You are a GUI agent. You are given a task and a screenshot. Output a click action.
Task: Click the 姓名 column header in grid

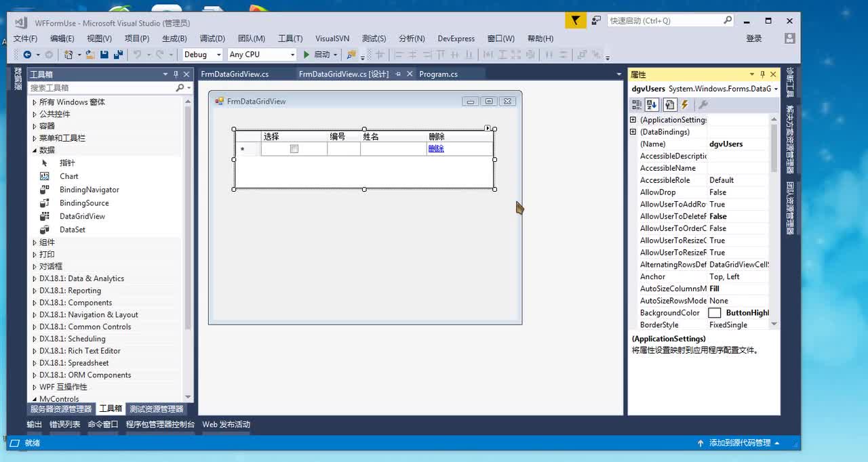tap(393, 136)
